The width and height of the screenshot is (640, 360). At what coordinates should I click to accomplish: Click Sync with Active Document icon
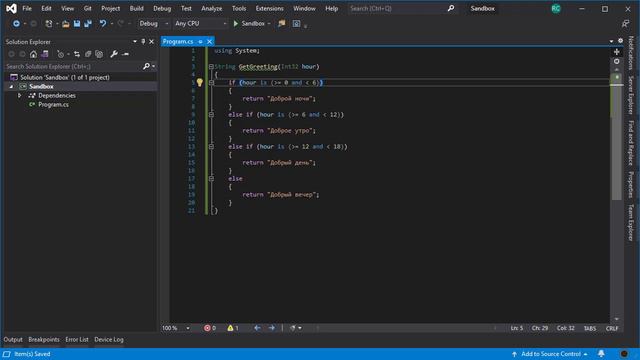77,54
